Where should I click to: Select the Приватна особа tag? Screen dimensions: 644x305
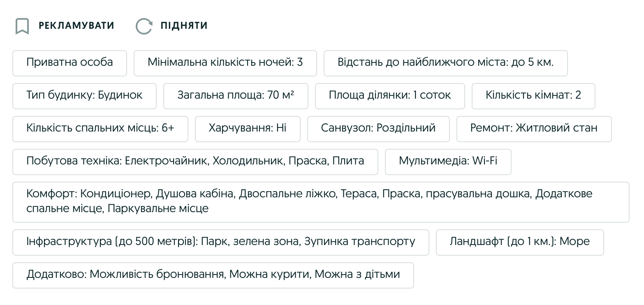coord(69,63)
